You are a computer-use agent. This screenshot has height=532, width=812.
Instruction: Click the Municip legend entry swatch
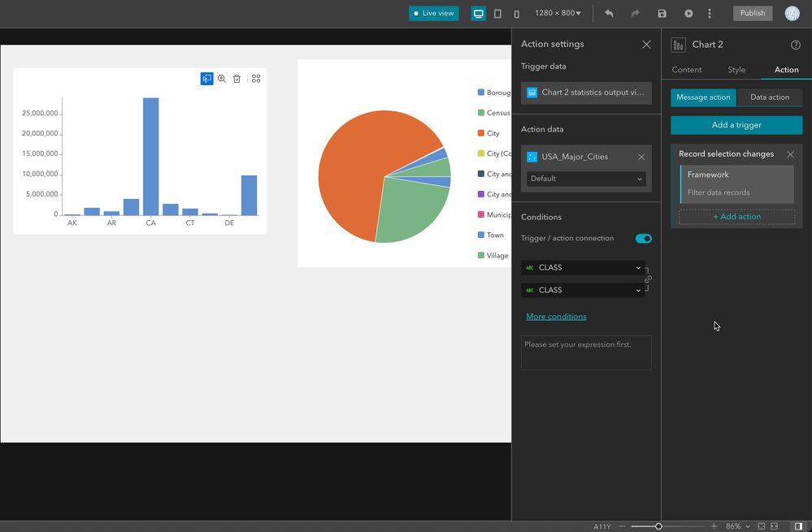click(x=480, y=214)
